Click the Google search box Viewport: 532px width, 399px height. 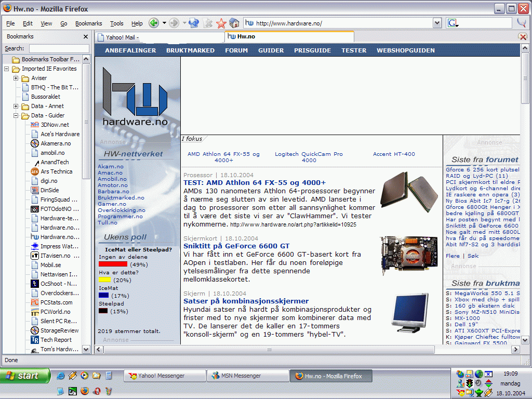point(486,23)
